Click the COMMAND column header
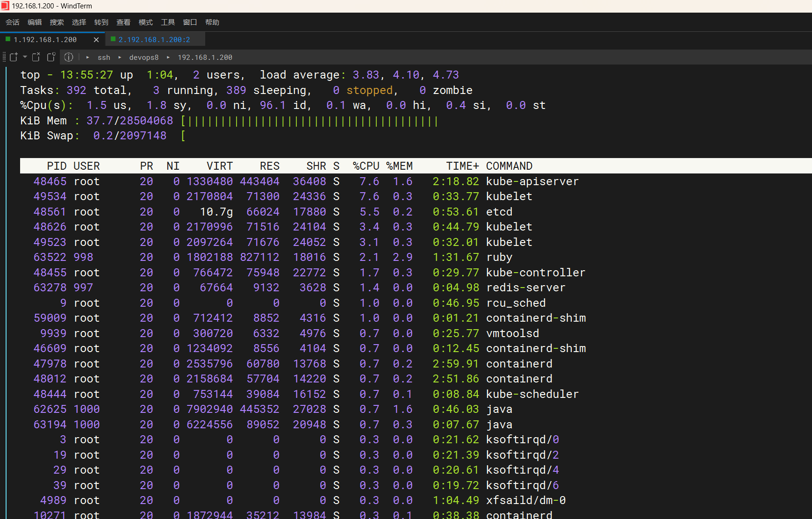Viewport: 812px width, 519px height. (510, 166)
